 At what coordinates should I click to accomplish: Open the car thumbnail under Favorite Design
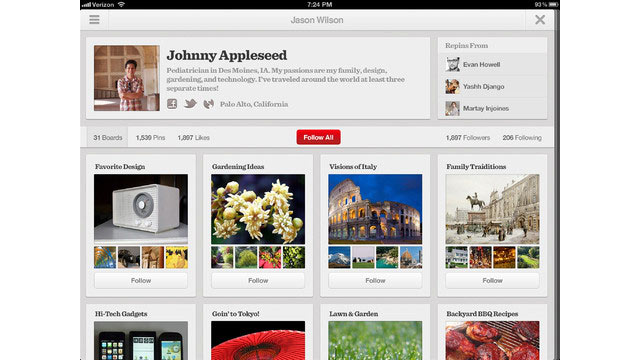coord(129,257)
